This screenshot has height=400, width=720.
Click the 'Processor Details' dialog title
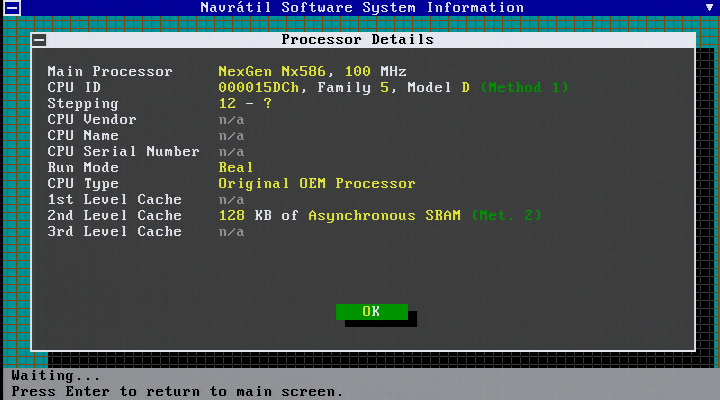[x=357, y=40]
